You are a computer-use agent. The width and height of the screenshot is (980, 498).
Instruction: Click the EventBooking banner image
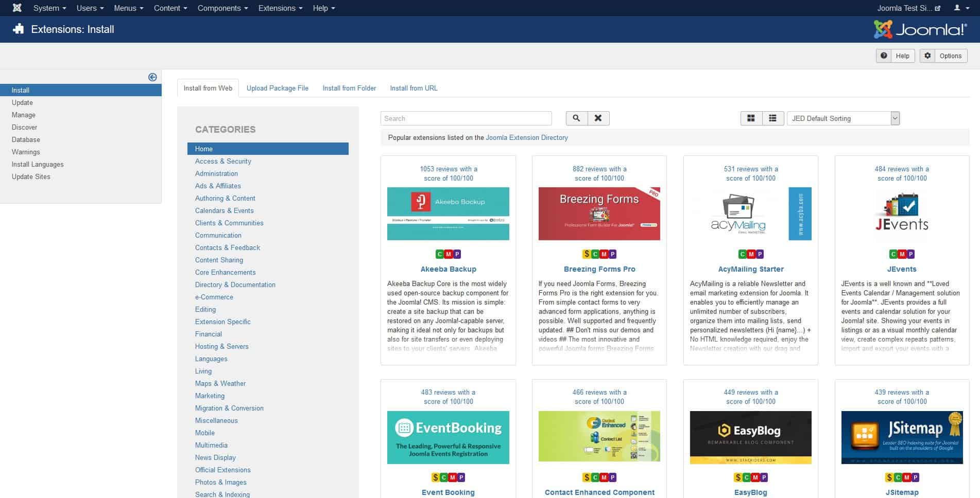coord(448,437)
